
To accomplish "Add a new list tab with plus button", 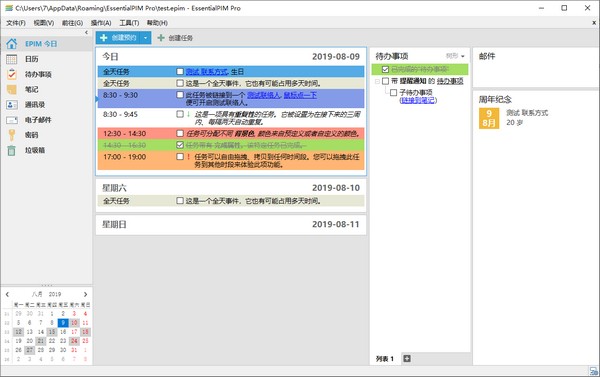I will coord(407,359).
